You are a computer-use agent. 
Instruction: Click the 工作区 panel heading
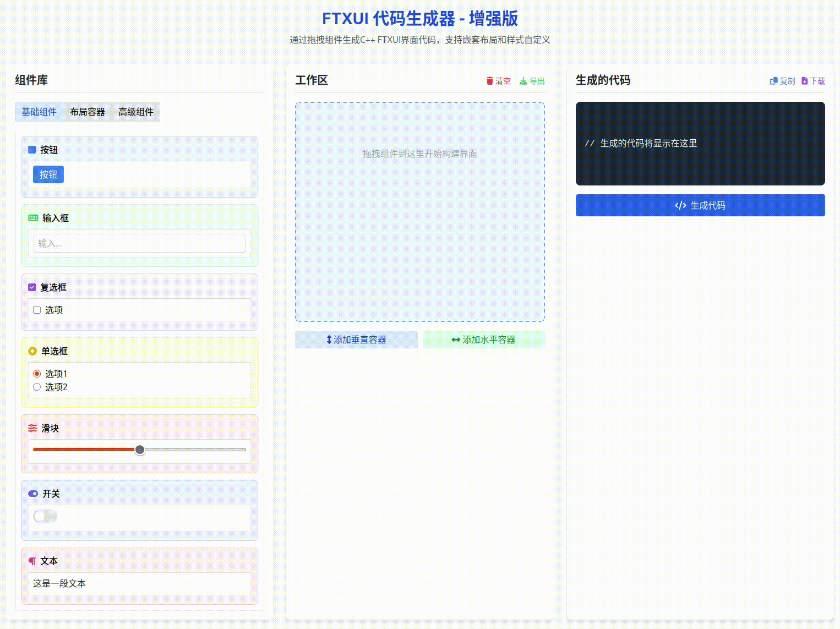(x=312, y=80)
